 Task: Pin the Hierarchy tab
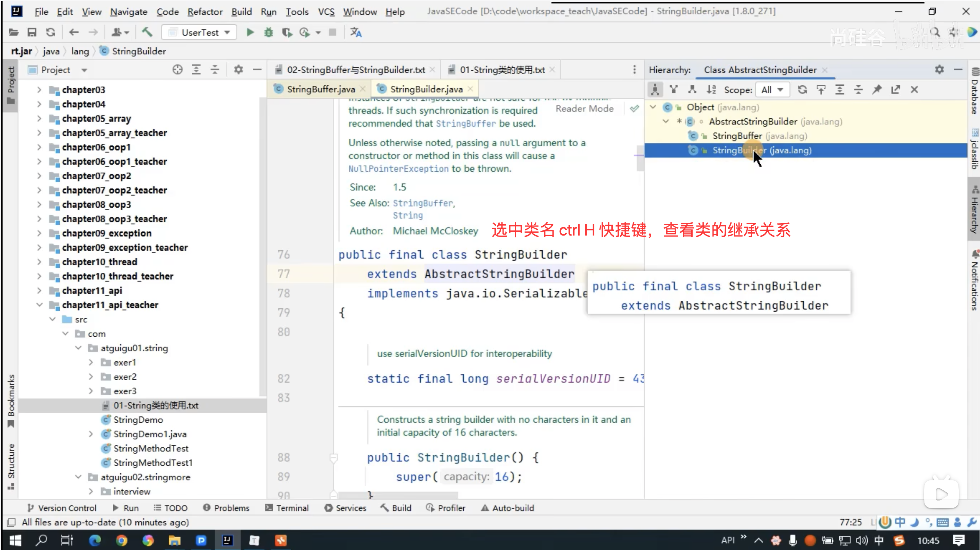pyautogui.click(x=877, y=90)
